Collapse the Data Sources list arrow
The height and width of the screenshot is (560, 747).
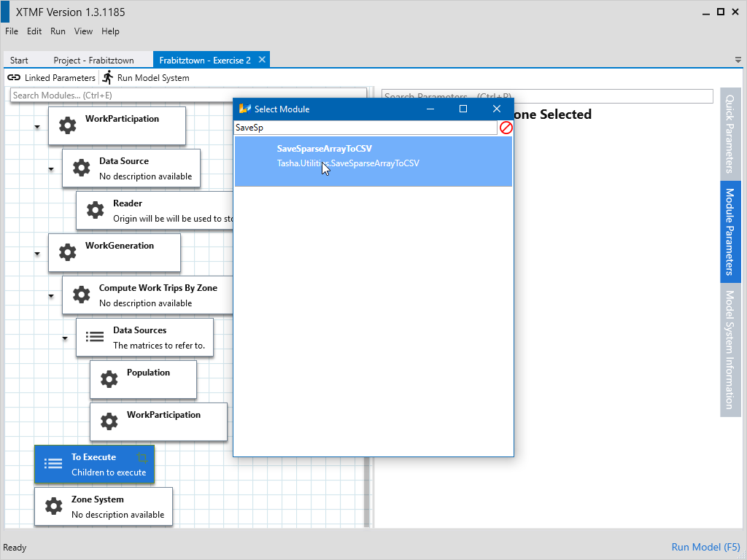point(65,338)
